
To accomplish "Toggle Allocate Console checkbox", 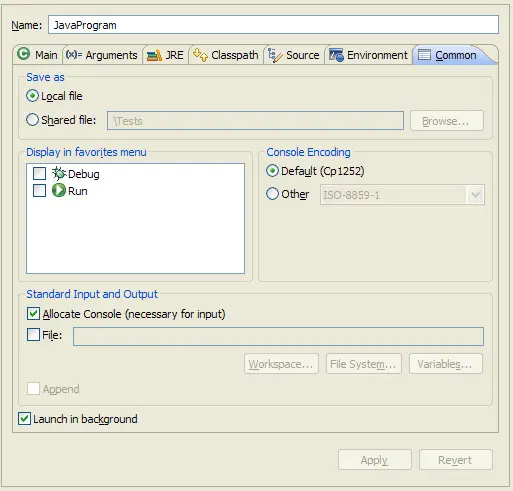I will pos(33,314).
